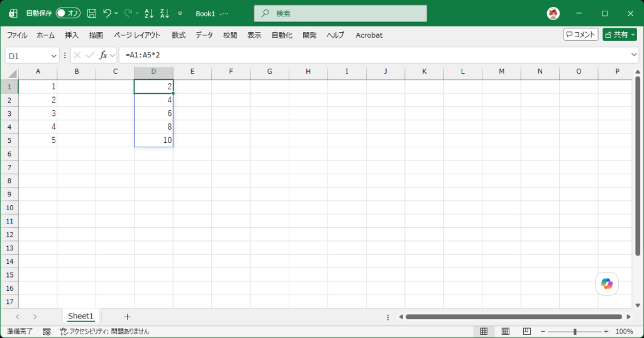Image resolution: width=644 pixels, height=338 pixels.
Task: Click the horizontal scrollbar right arrow
Action: click(x=628, y=317)
